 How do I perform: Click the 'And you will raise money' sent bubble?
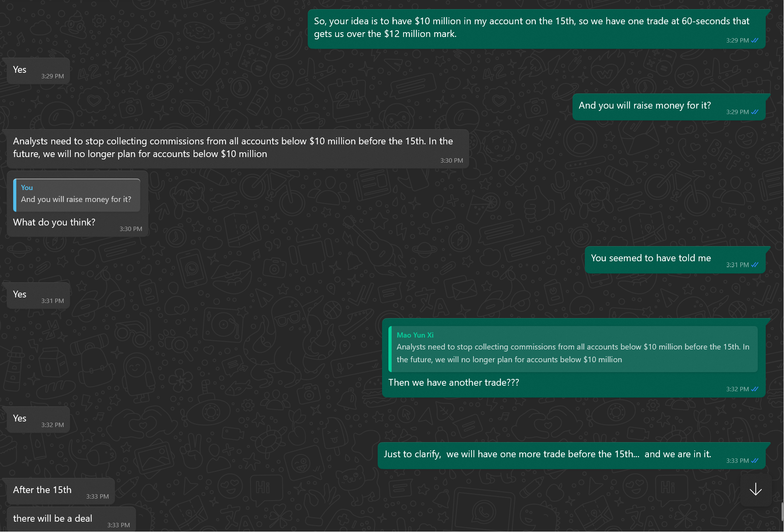(x=669, y=107)
